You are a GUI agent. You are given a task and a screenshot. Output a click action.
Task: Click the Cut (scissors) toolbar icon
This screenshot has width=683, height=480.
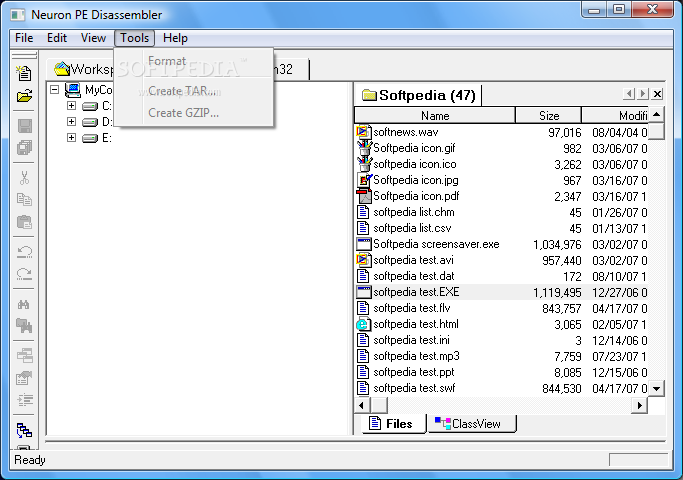click(x=24, y=178)
